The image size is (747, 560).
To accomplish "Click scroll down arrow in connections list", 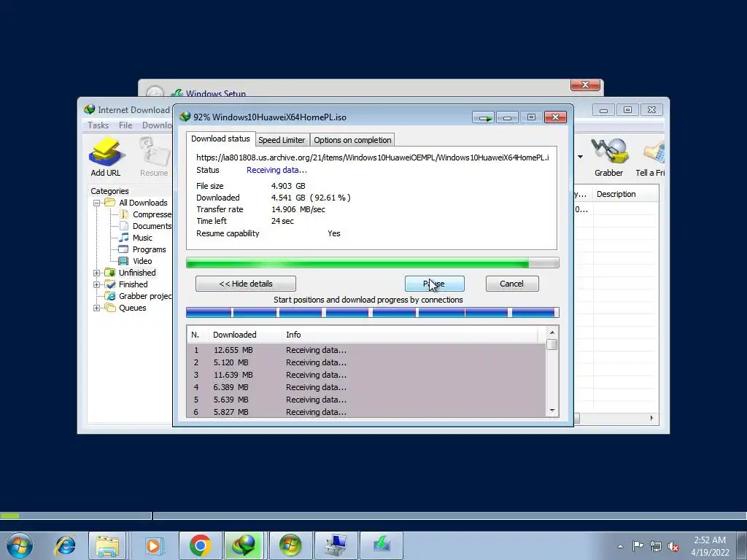I will [552, 411].
